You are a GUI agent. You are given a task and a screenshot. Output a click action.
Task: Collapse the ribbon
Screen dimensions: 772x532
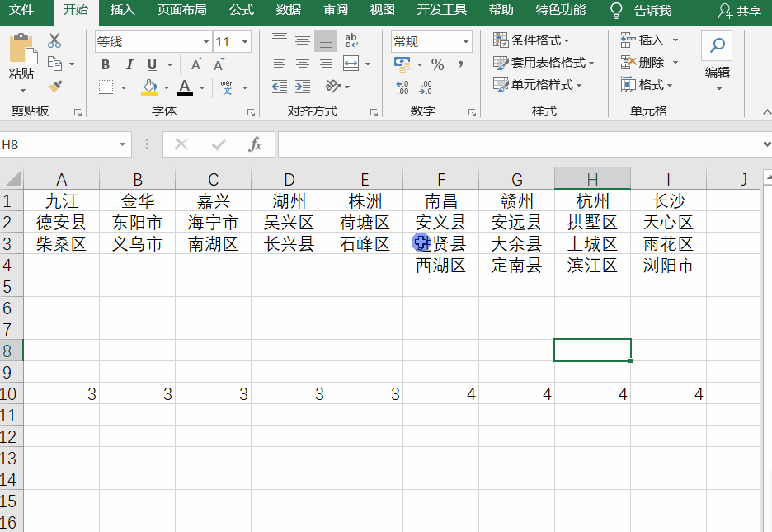(x=766, y=112)
